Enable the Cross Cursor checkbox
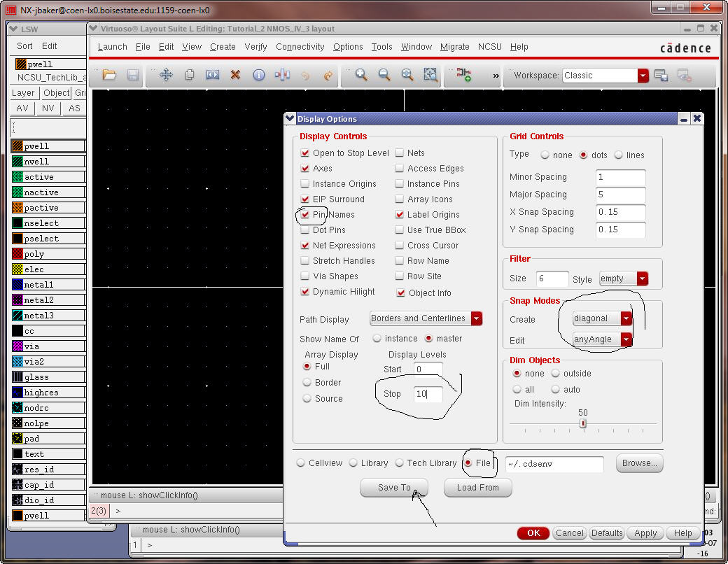 pyautogui.click(x=400, y=246)
